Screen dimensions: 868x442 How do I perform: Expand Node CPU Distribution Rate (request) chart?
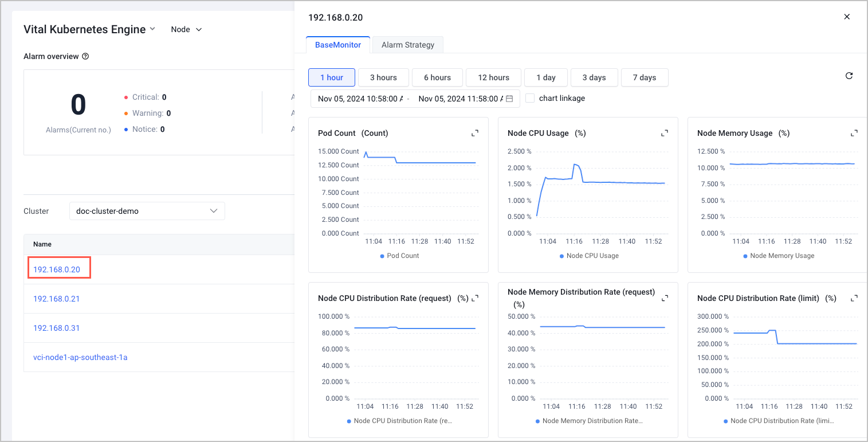475,298
